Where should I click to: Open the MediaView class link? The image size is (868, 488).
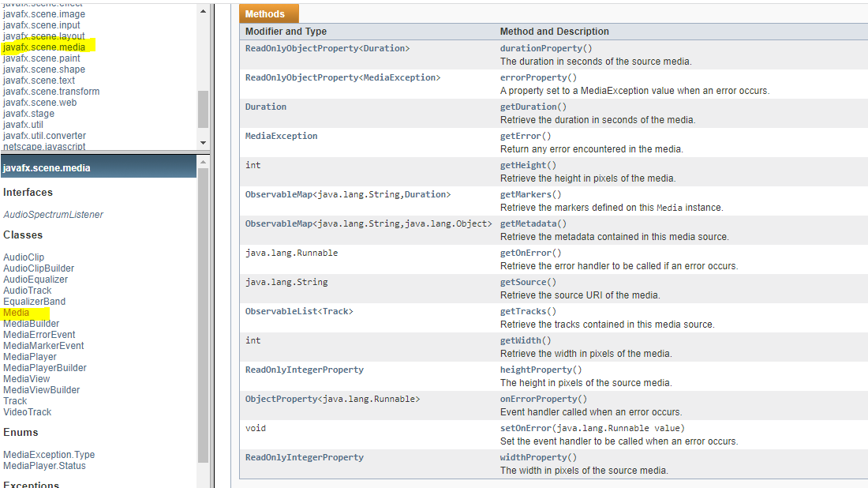[27, 379]
